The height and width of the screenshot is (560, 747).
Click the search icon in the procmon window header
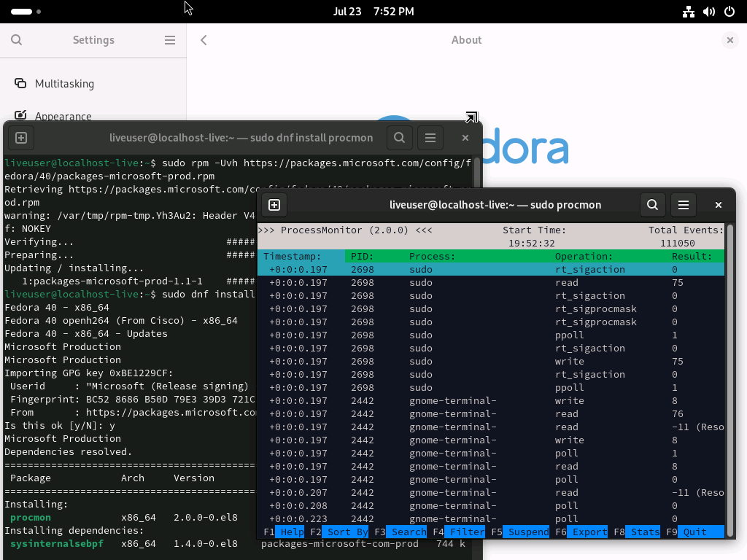(653, 205)
